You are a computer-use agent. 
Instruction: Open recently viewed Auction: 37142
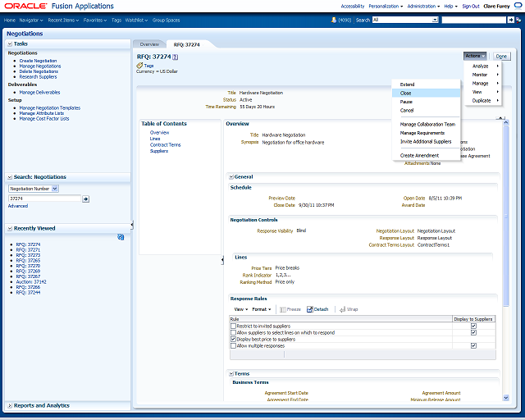(x=31, y=282)
